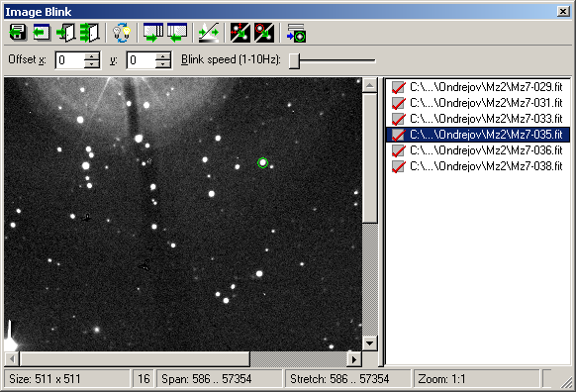Increase Offset x with the up spinner
This screenshot has height=392, width=576.
(91, 56)
